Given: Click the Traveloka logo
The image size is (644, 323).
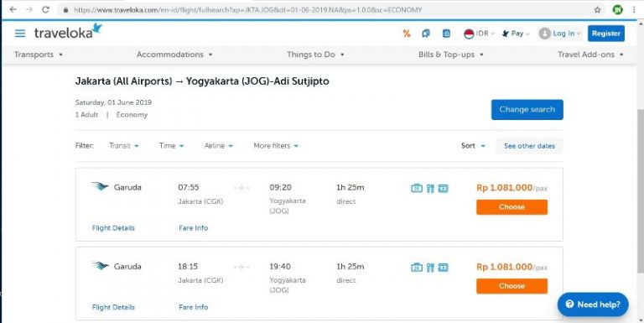Looking at the screenshot, I should (x=68, y=32).
